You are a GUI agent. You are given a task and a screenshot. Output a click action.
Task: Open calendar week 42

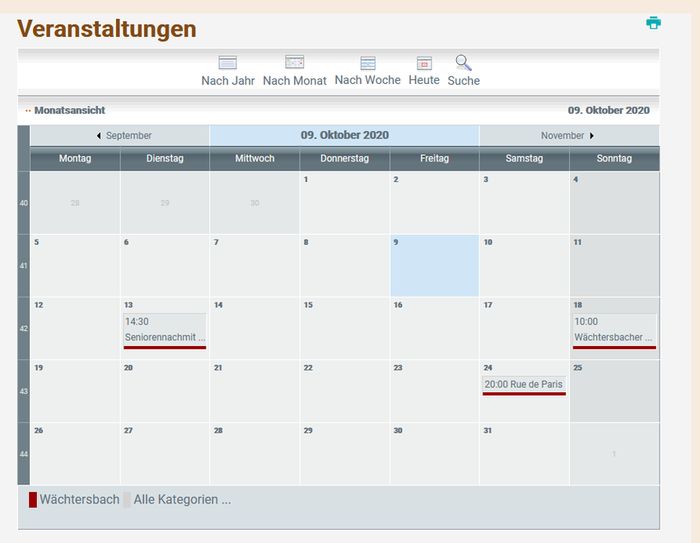click(x=24, y=328)
